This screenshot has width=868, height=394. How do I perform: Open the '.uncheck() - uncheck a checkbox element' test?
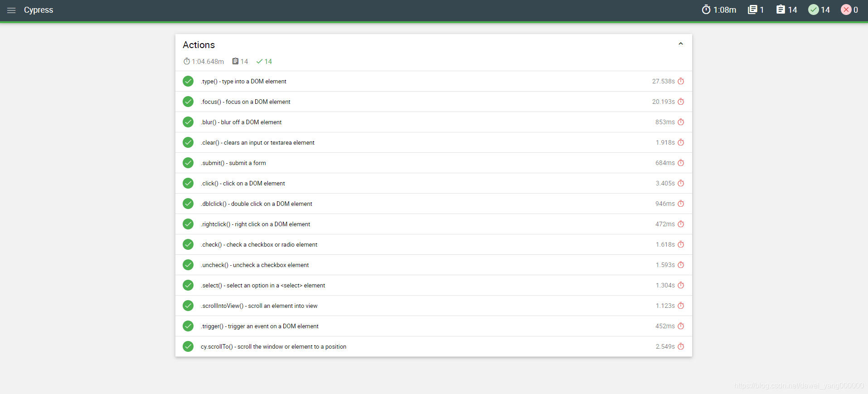(x=434, y=265)
